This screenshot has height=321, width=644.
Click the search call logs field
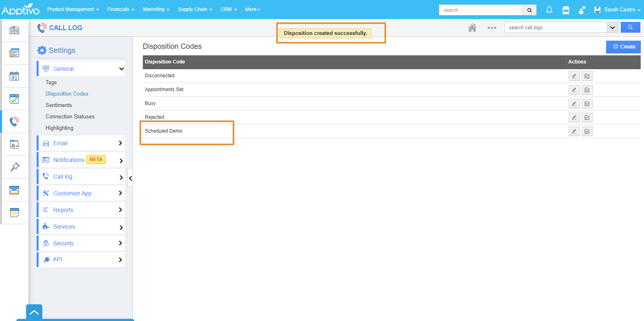click(556, 28)
